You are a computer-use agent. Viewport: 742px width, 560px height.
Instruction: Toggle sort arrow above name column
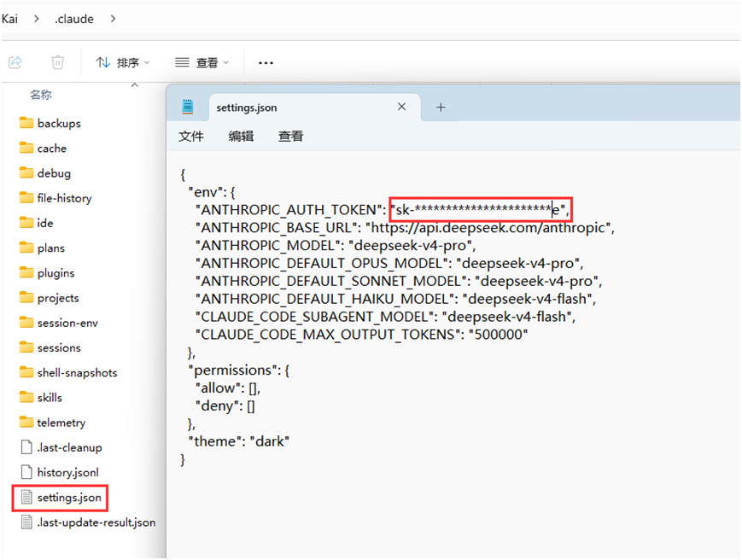click(135, 85)
